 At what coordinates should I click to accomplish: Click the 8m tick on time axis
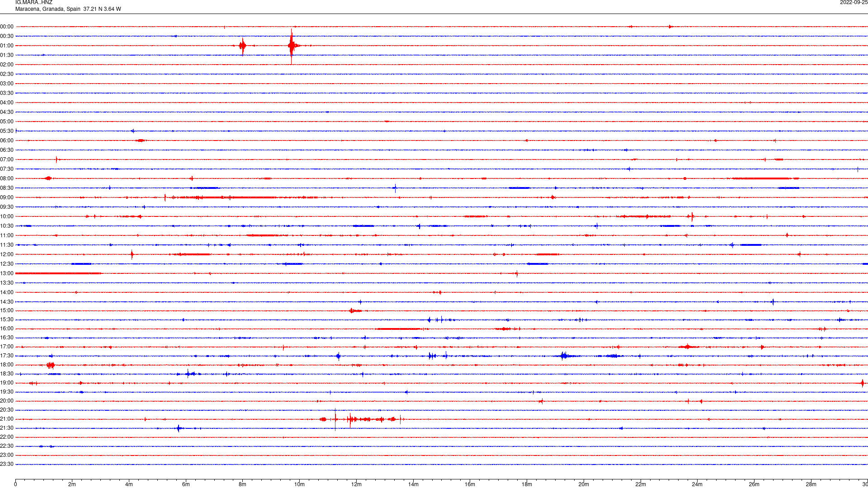pyautogui.click(x=242, y=484)
